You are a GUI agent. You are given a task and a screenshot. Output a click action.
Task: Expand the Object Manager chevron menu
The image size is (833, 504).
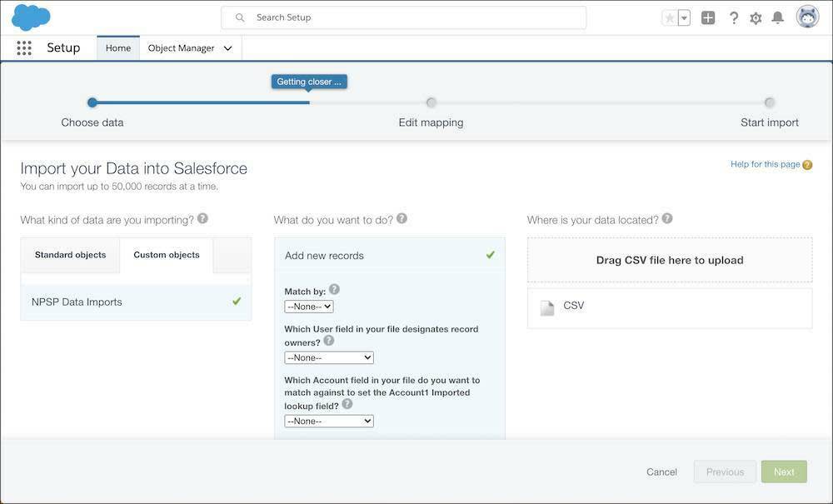228,48
